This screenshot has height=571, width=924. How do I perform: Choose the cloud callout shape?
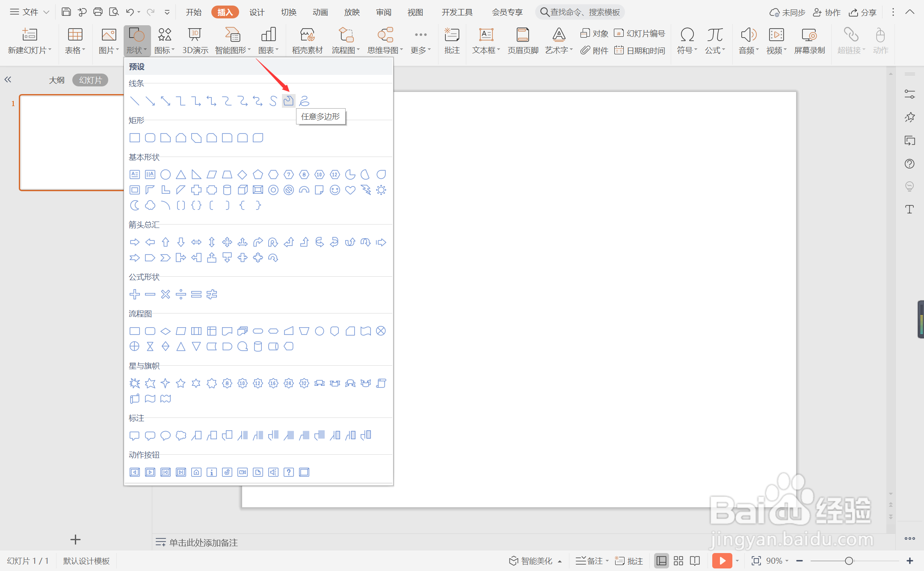point(181,435)
